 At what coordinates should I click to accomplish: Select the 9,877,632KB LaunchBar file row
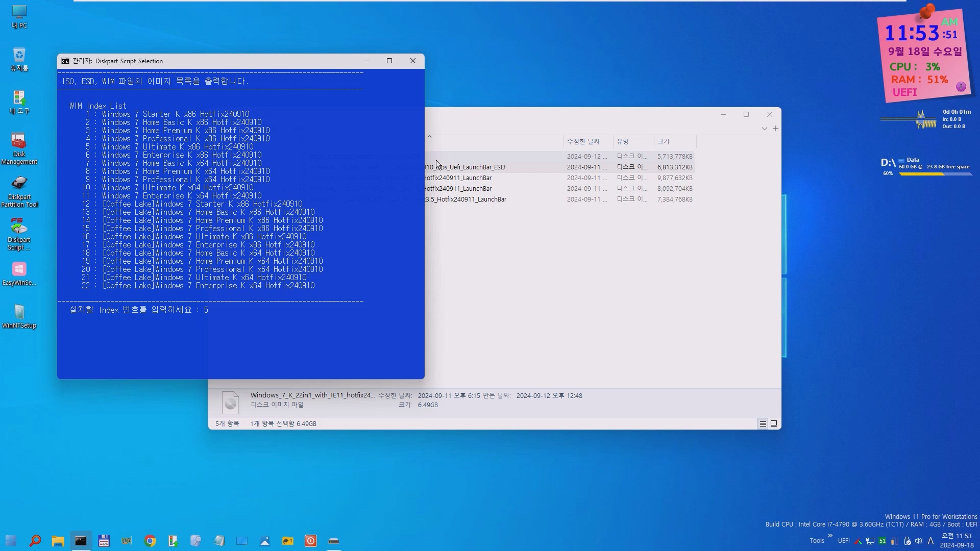[561, 178]
